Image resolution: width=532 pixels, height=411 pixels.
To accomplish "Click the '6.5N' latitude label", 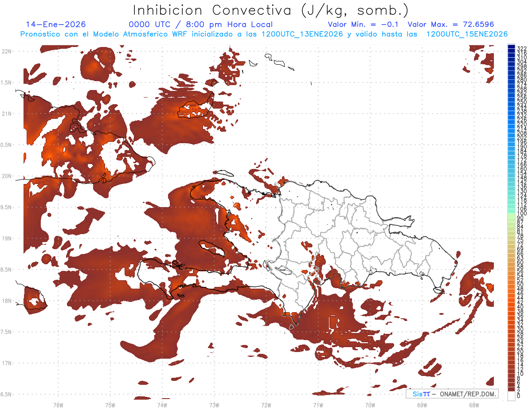I will click(7, 395).
